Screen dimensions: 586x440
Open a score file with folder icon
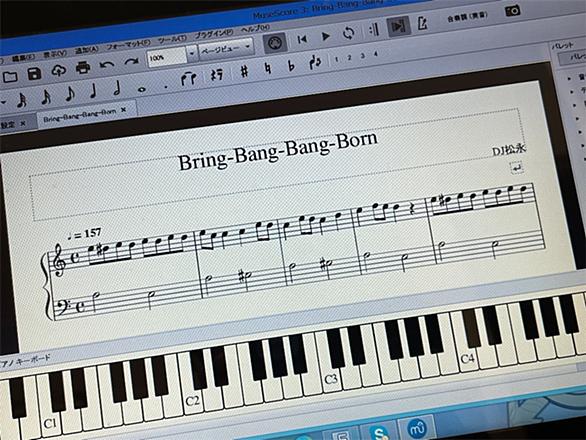pyautogui.click(x=10, y=77)
